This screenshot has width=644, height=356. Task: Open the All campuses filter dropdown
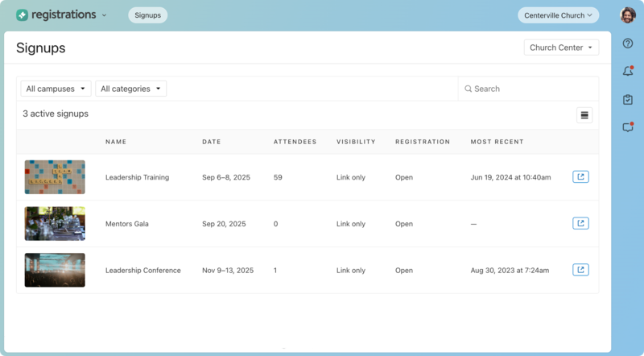tap(56, 89)
